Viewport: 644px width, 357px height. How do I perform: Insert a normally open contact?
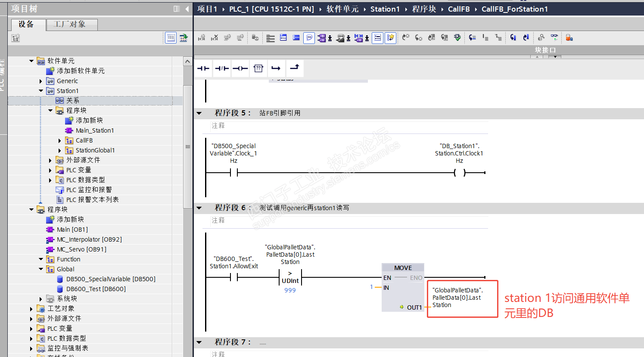tap(203, 68)
